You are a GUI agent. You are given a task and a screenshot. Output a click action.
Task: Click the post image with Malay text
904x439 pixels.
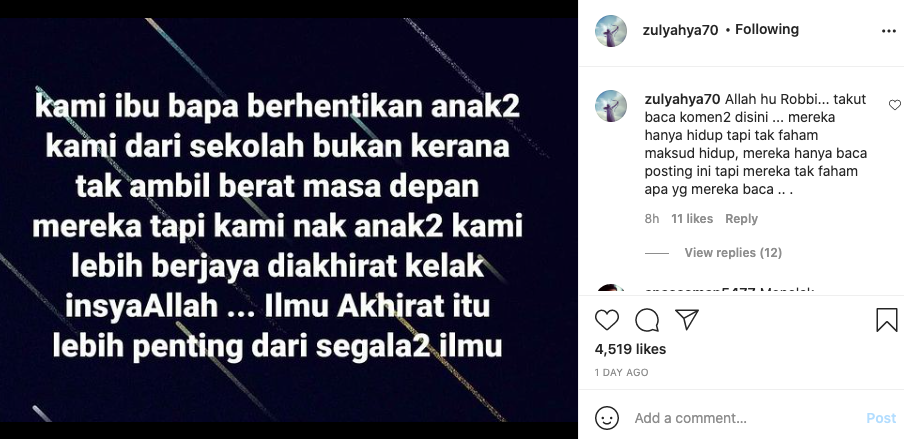point(289,220)
